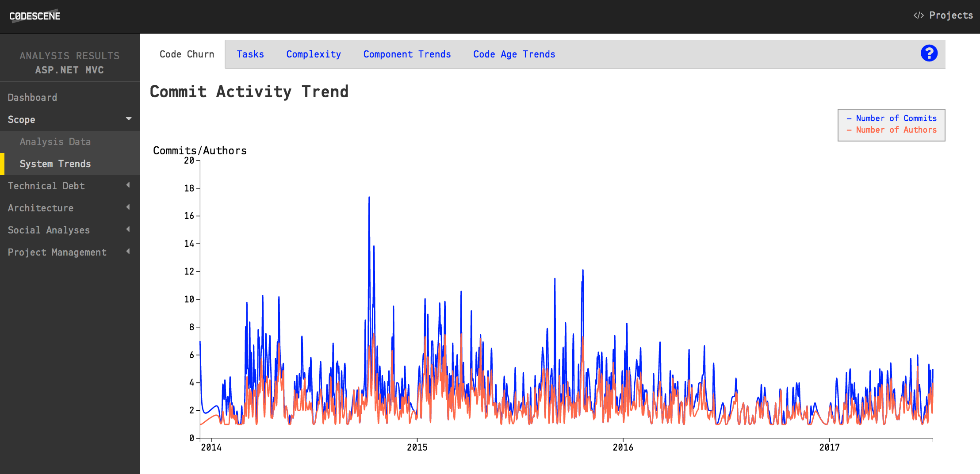Click the CodeScene logo
Screen dimensions: 980x474
click(x=34, y=16)
